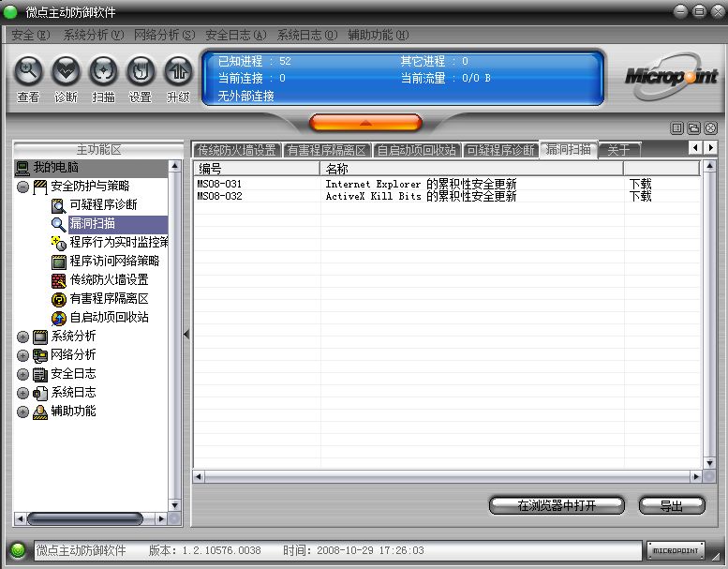This screenshot has height=569, width=728.
Task: Select the MS08-032 row
Action: (x=447, y=196)
